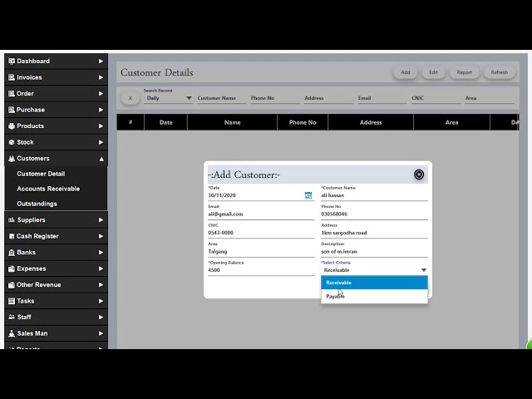The image size is (532, 399).
Task: Expand the Dashboard menu arrow
Action: (x=101, y=62)
